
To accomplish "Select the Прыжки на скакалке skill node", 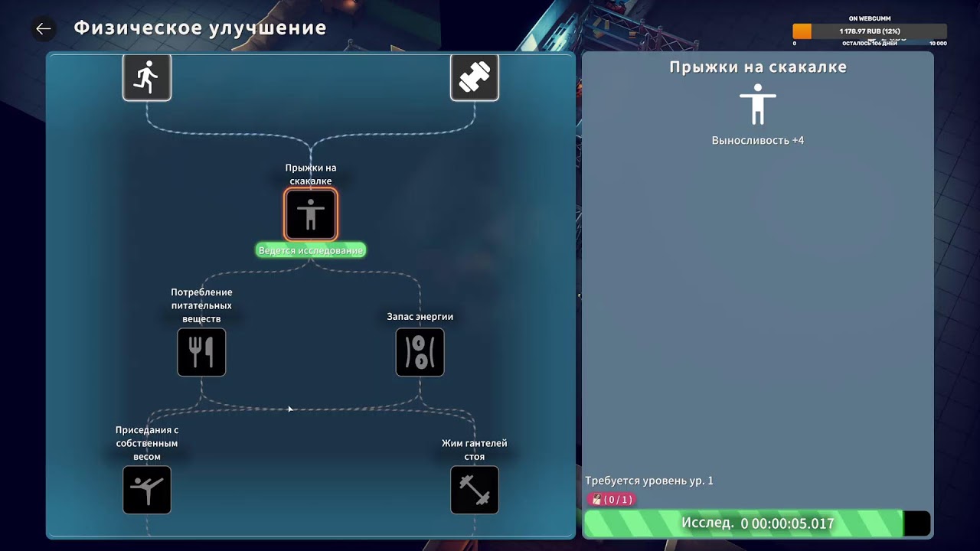I will point(311,214).
